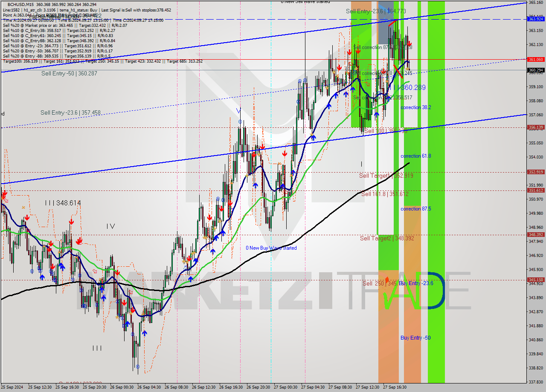
Task: Click the '25 Sep 2024' date on the time axis
Action: 11,387
